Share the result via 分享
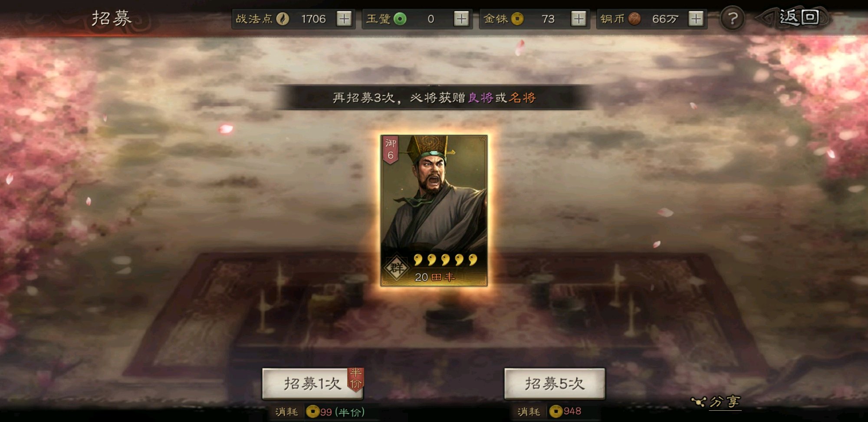Viewport: 868px width, 422px height. point(716,402)
